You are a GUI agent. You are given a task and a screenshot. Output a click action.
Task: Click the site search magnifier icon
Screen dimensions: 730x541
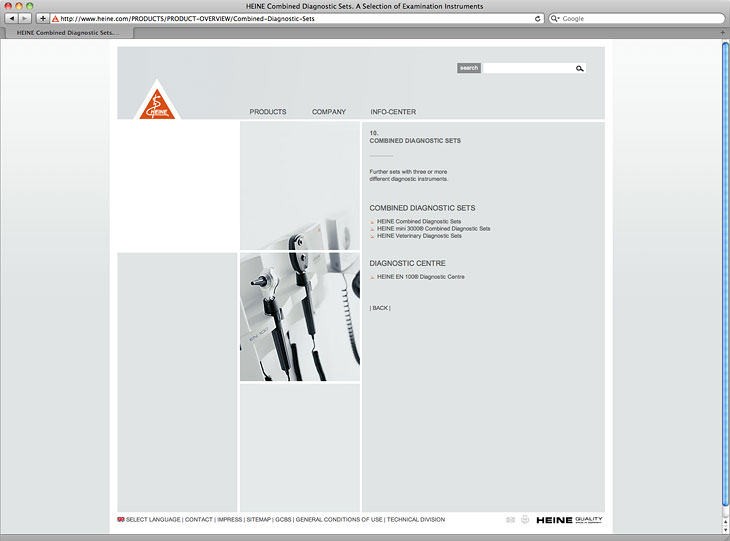(x=580, y=68)
